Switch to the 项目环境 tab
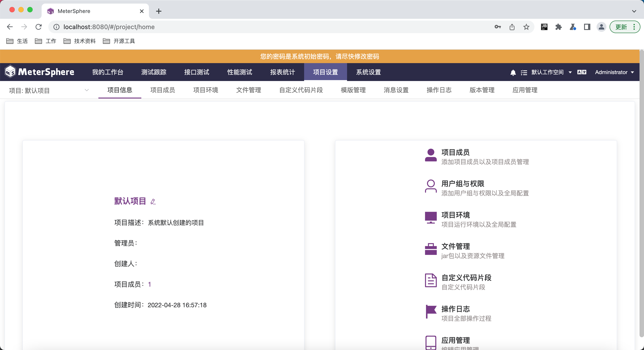 (205, 90)
